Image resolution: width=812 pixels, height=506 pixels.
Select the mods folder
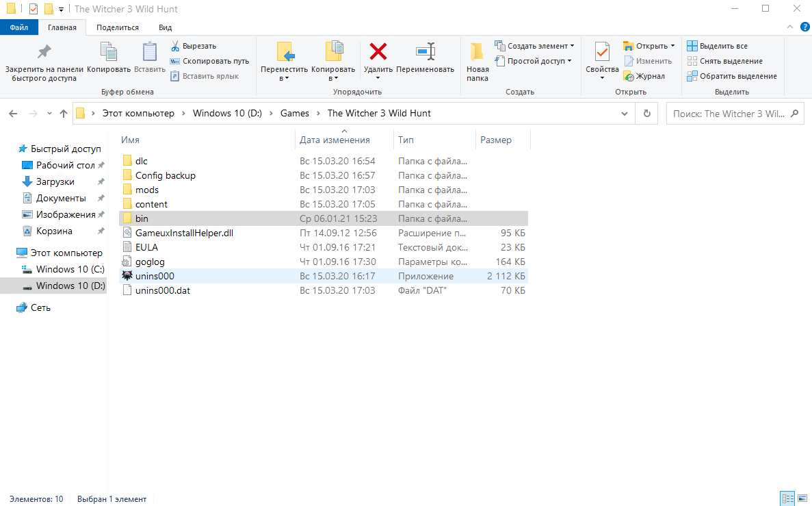pos(324,190)
